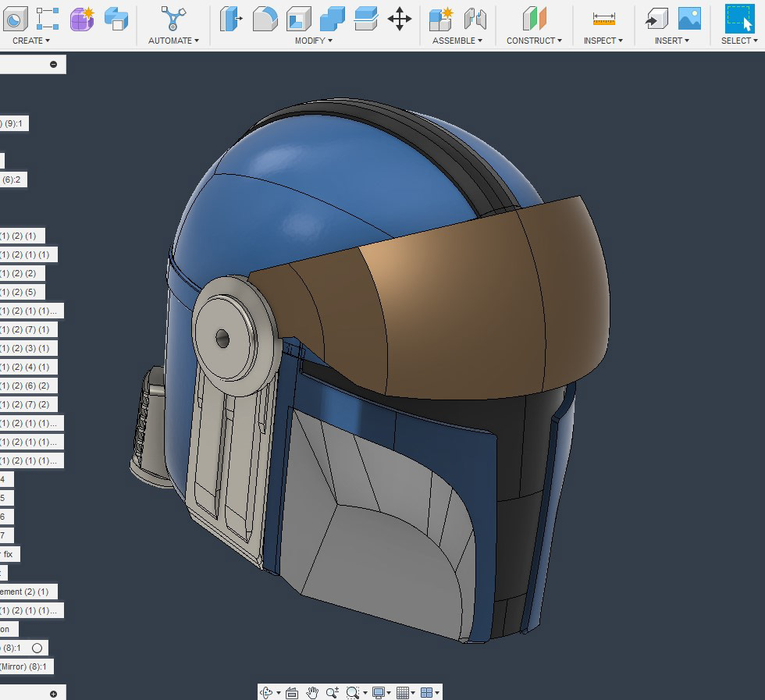This screenshot has height=700, width=765.
Task: Select browser item ending in 'ement (2) (1)'
Action: click(x=29, y=592)
